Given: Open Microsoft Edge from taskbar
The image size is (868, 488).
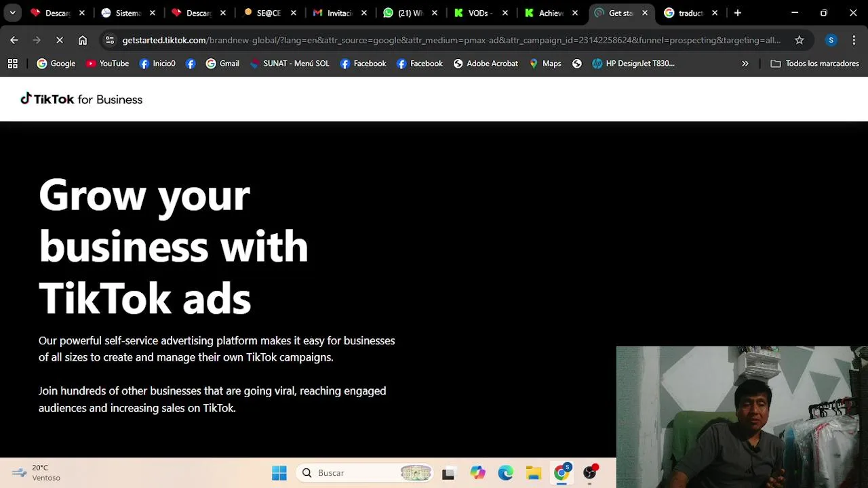Looking at the screenshot, I should tap(506, 472).
